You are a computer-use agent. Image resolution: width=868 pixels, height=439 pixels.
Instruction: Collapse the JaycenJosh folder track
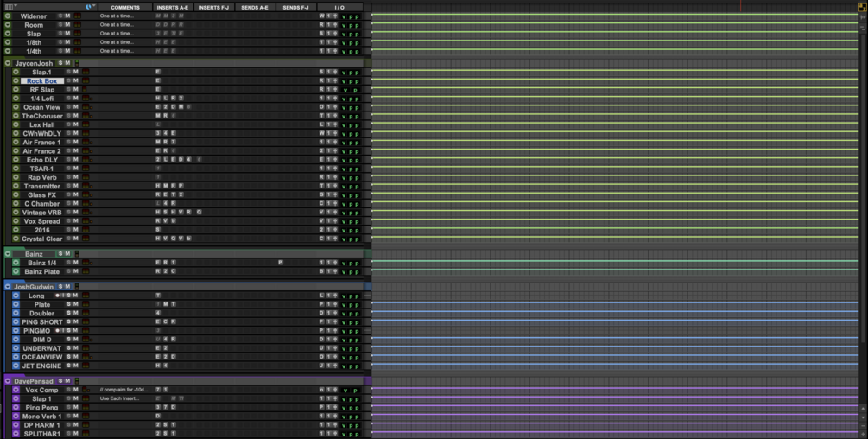(8, 63)
